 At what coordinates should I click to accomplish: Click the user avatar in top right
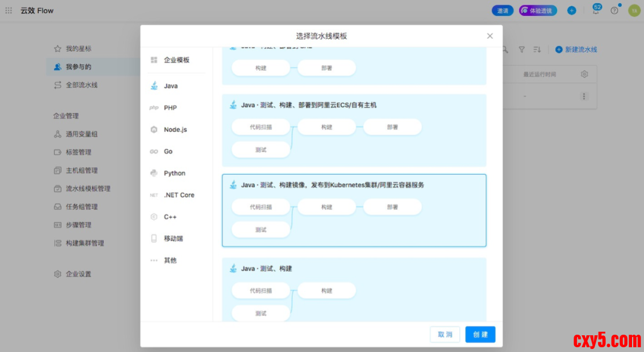(634, 10)
